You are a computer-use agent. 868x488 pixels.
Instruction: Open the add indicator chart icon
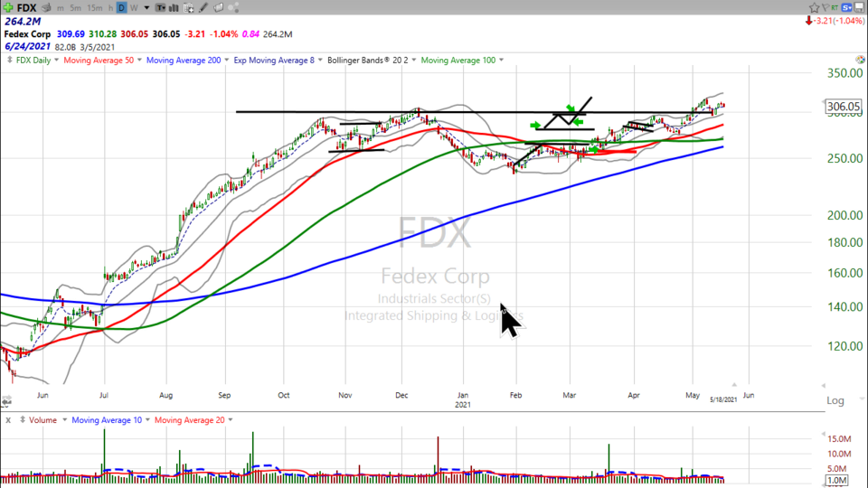(x=188, y=8)
